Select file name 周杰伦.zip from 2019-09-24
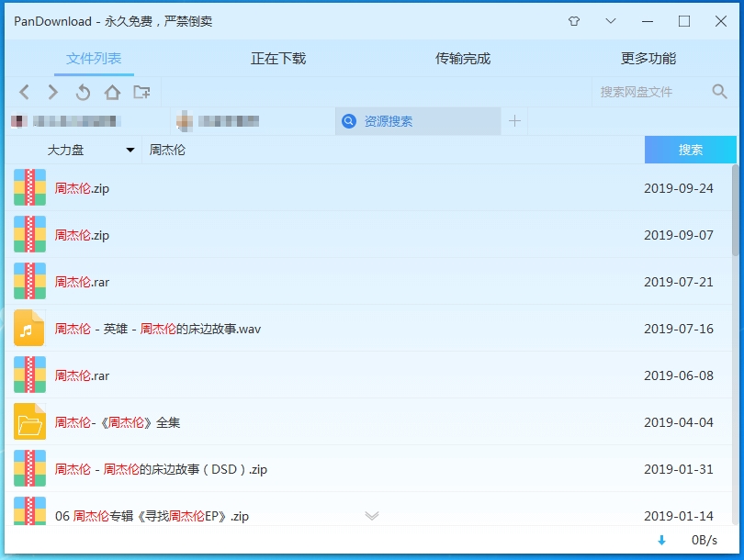The image size is (744, 560). pos(82,188)
